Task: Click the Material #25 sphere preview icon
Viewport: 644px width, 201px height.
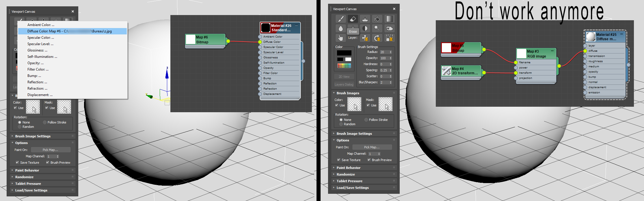Action: pyautogui.click(x=591, y=37)
